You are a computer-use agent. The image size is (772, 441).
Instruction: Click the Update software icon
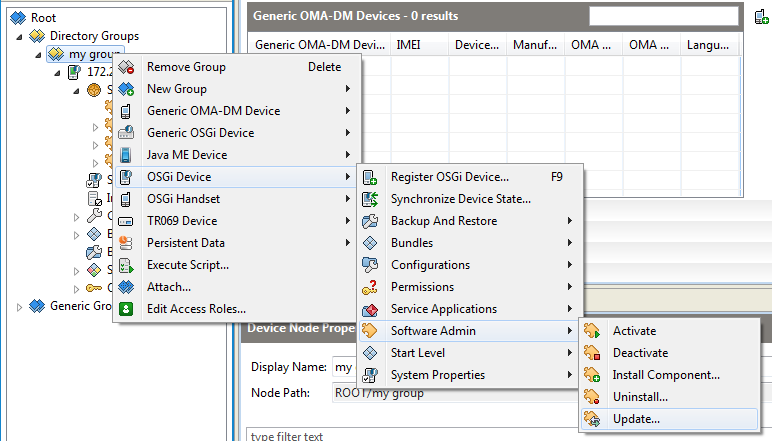[x=592, y=419]
